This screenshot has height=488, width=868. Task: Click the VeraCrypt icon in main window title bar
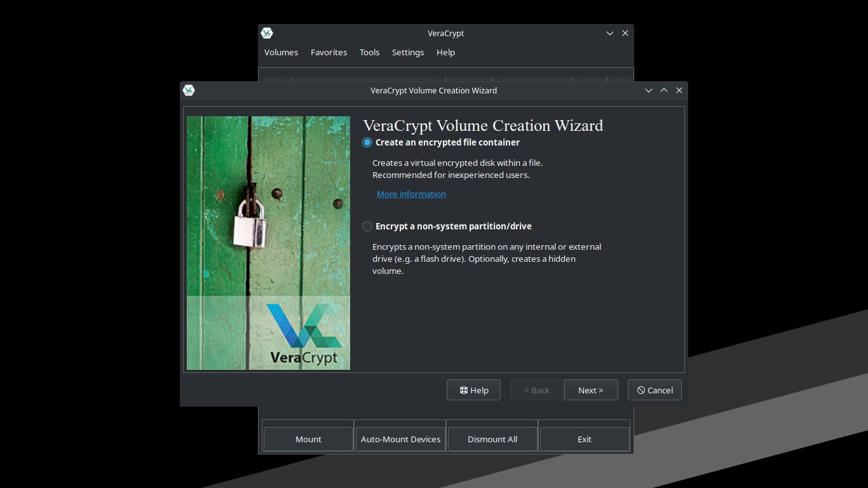[267, 33]
